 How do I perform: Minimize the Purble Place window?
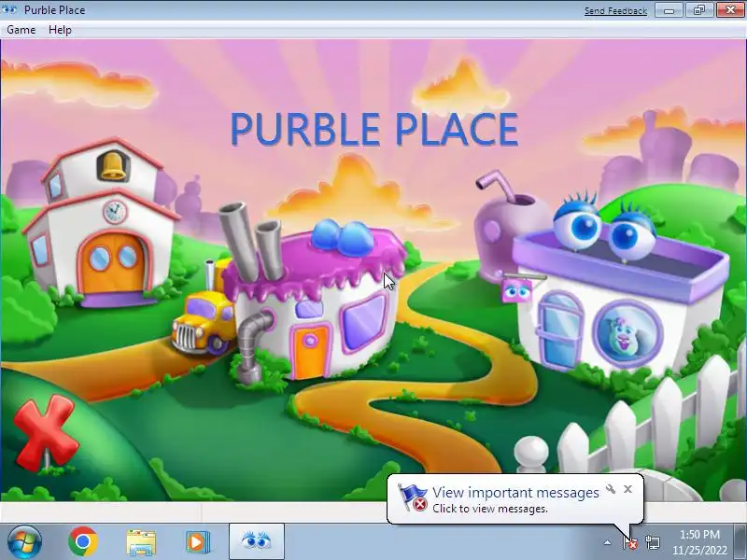(669, 10)
